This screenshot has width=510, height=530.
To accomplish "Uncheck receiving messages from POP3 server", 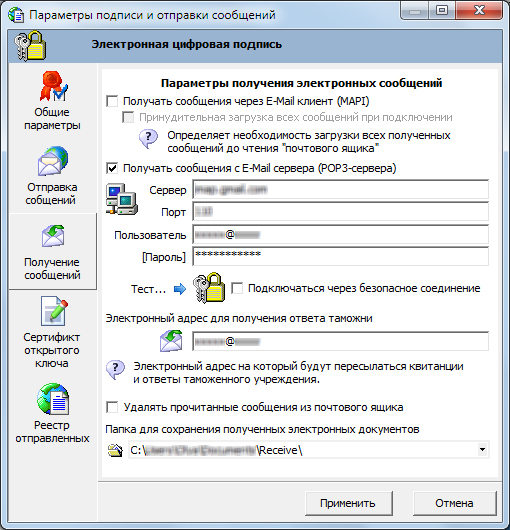I will pyautogui.click(x=112, y=168).
